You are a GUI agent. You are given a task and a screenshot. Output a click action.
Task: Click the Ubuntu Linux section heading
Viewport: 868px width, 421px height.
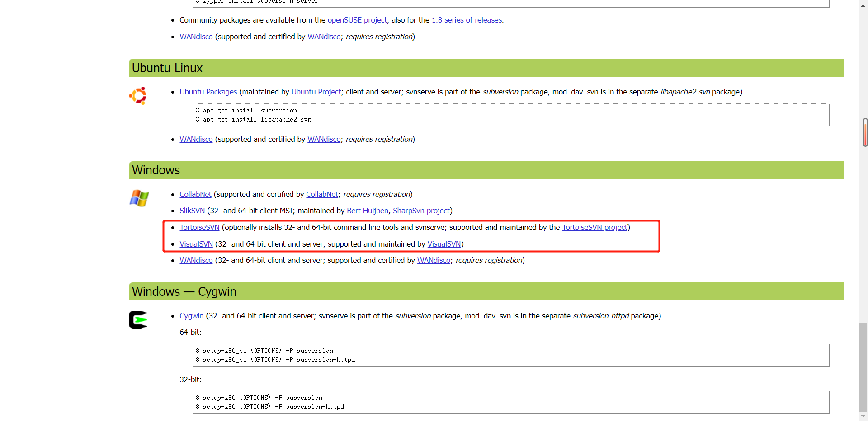pos(167,68)
